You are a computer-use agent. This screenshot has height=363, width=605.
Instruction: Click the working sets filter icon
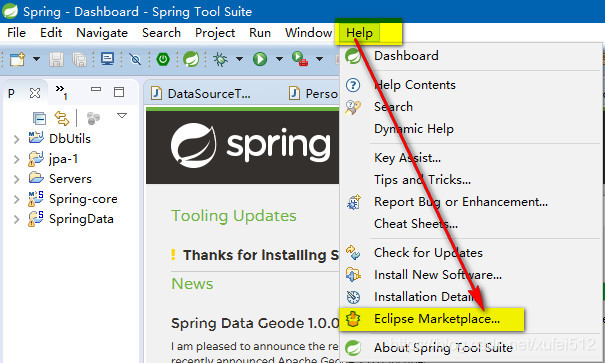(93, 118)
